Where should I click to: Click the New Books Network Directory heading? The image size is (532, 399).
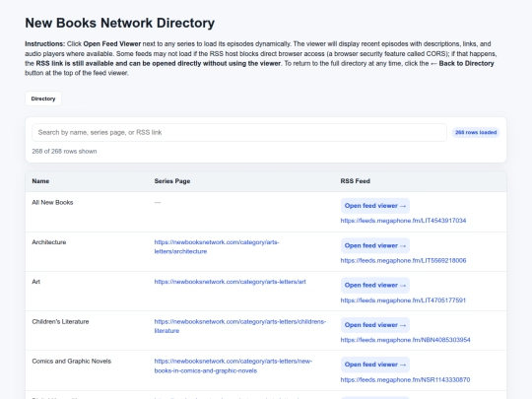point(120,23)
